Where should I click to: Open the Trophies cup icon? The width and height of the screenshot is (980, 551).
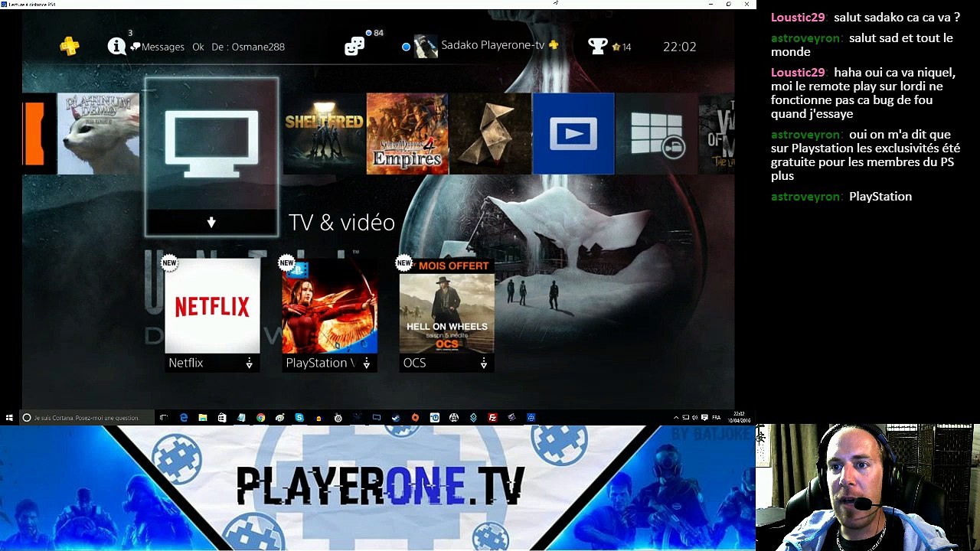point(597,47)
